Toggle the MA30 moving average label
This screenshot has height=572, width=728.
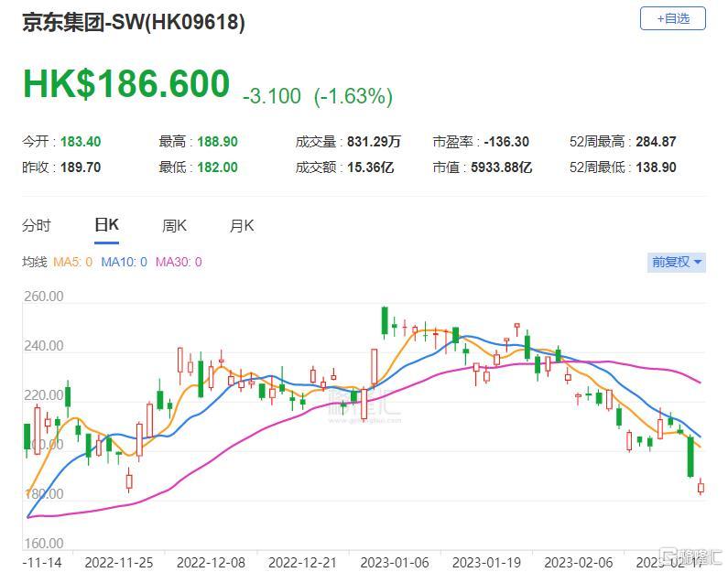pyautogui.click(x=179, y=262)
